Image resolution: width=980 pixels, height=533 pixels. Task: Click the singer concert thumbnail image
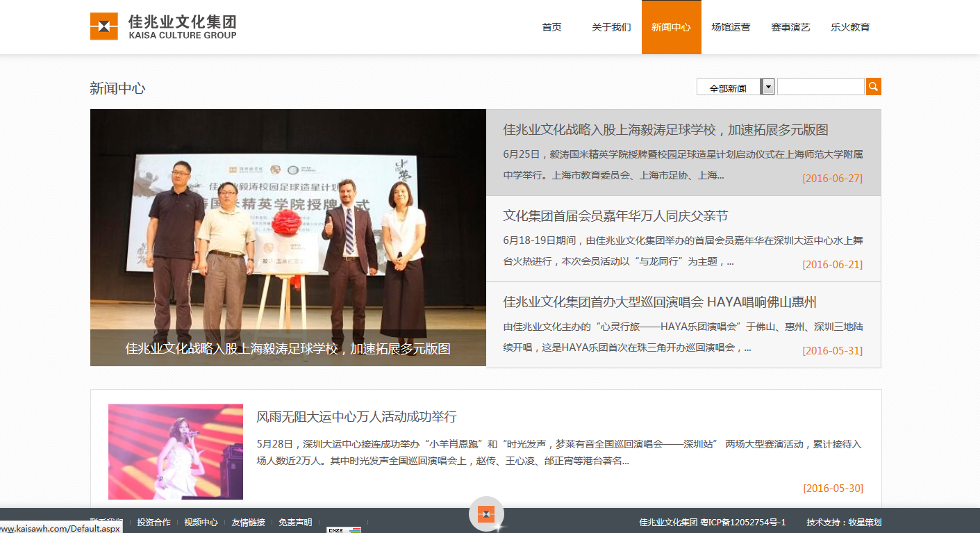(x=176, y=452)
